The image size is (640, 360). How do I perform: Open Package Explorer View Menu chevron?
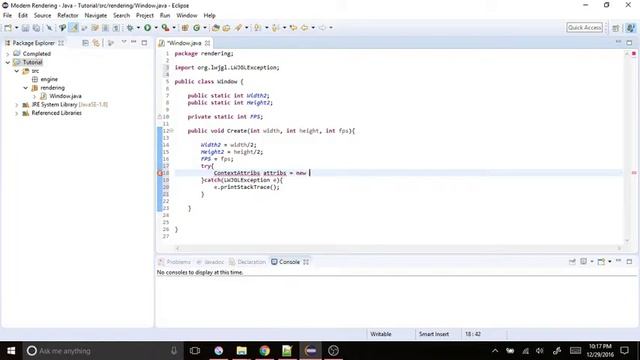click(x=124, y=42)
